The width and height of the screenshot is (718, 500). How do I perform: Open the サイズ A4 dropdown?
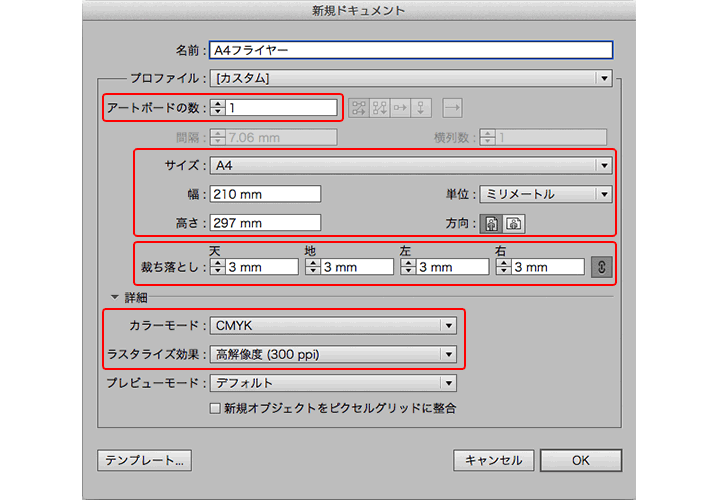[x=409, y=165]
